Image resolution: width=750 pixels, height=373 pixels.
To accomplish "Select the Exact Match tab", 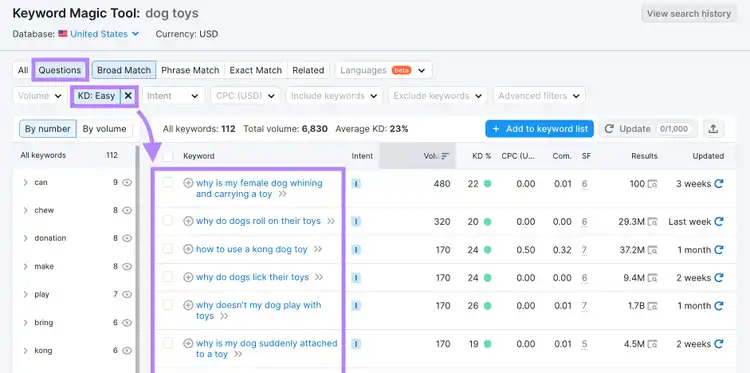I will tap(255, 70).
